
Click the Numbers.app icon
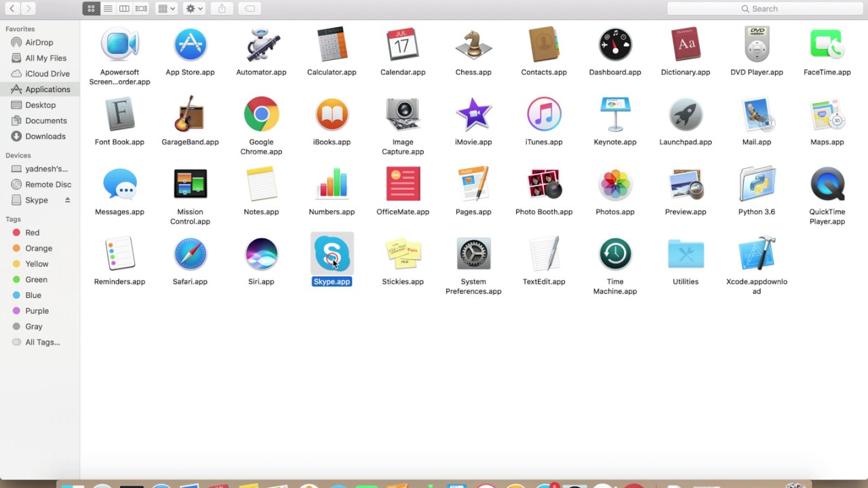pos(332,184)
